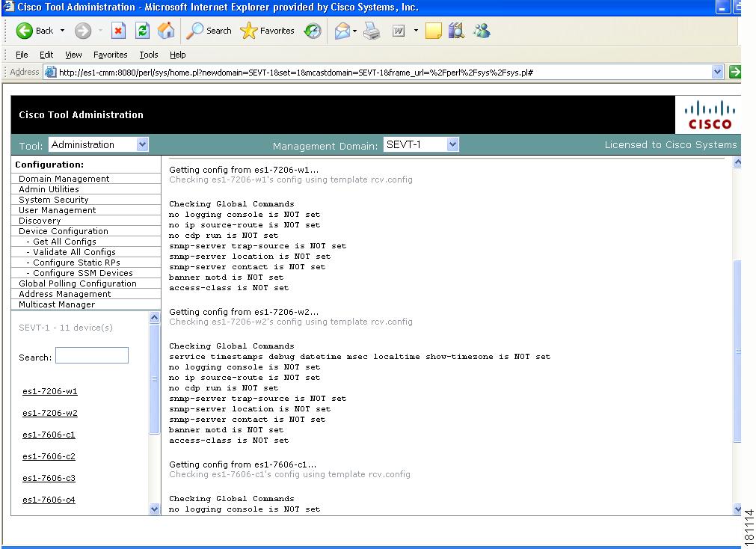Open the Help menu
756x549 pixels.
(x=177, y=55)
